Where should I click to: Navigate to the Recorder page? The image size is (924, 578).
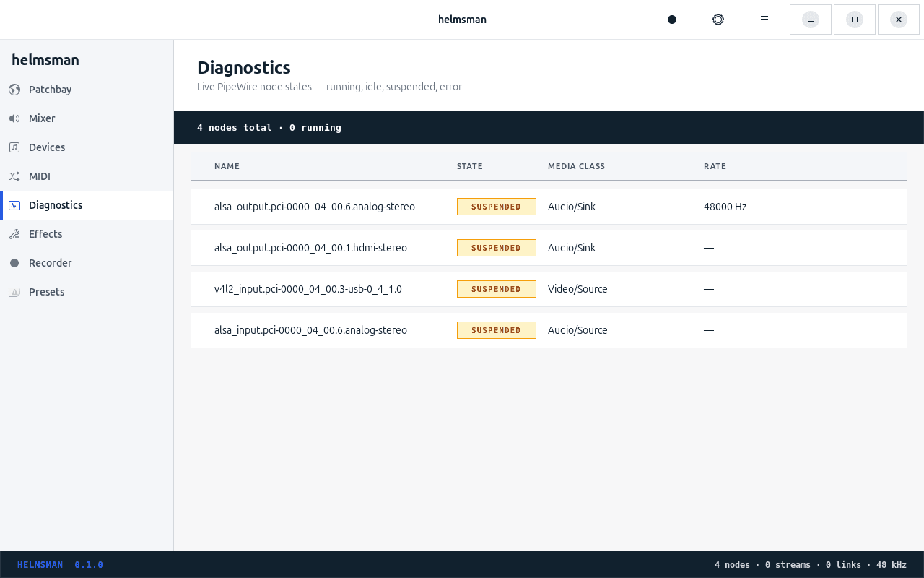pyautogui.click(x=87, y=263)
